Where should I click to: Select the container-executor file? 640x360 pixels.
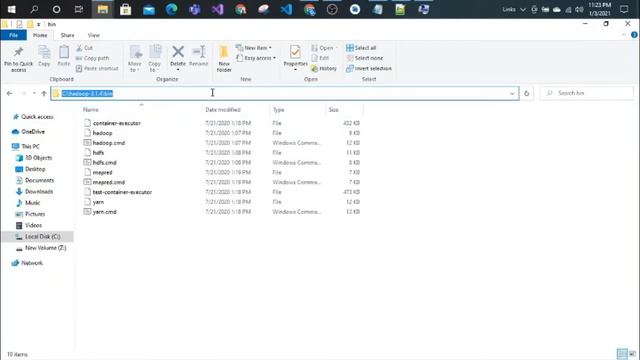click(x=116, y=123)
